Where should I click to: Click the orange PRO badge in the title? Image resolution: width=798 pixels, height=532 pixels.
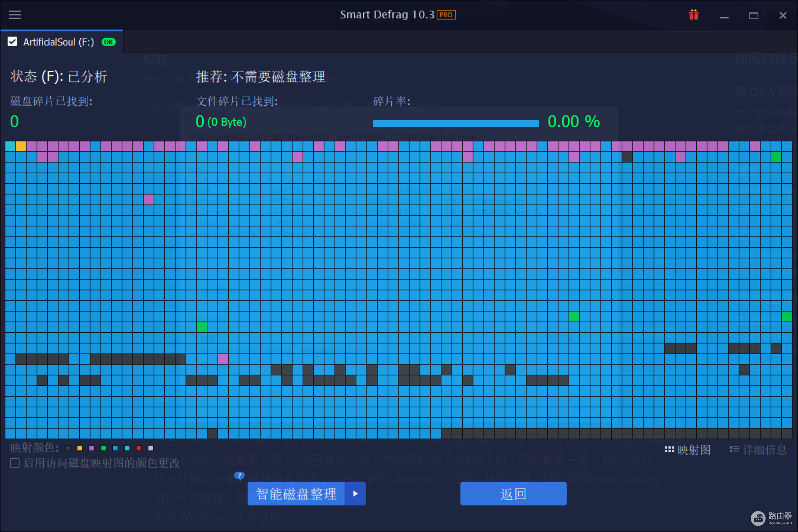click(x=446, y=15)
